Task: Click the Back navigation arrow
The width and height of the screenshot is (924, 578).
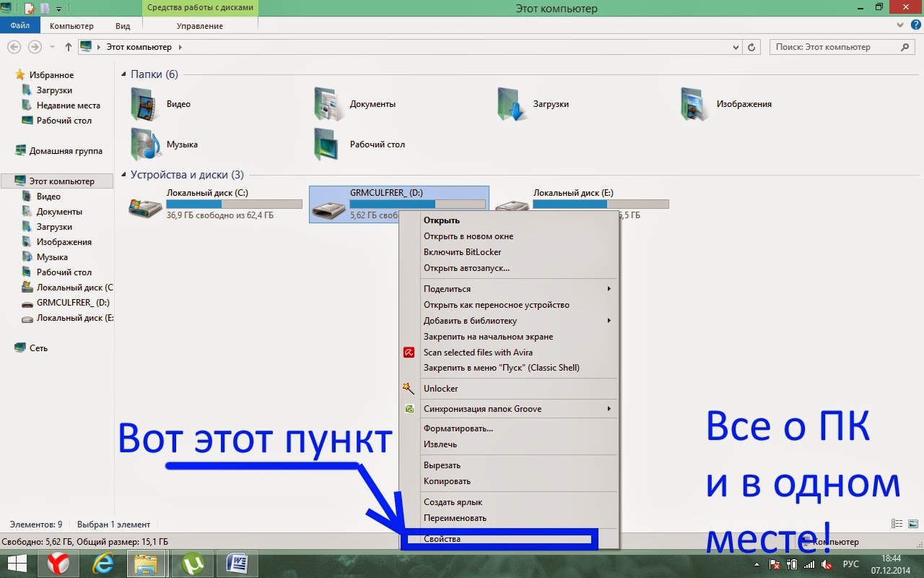Action: point(14,47)
